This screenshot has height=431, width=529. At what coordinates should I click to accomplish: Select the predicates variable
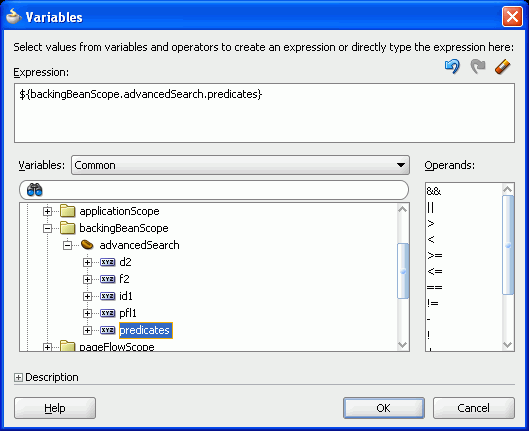coord(145,330)
